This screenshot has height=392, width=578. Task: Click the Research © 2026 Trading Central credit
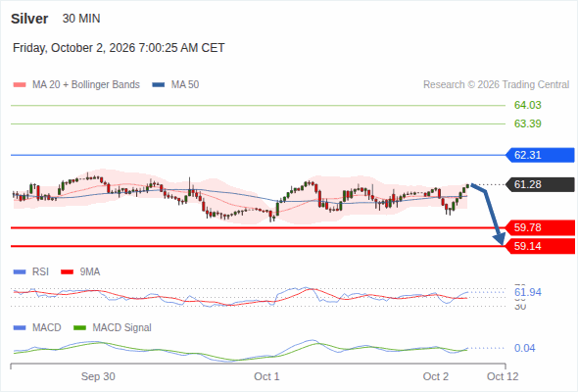[x=496, y=85]
